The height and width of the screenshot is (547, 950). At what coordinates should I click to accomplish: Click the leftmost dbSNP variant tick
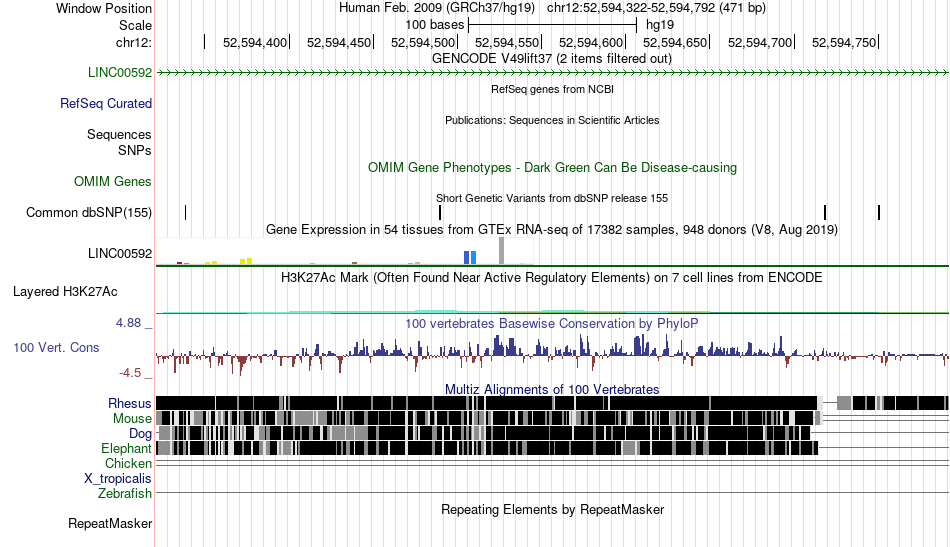185,213
